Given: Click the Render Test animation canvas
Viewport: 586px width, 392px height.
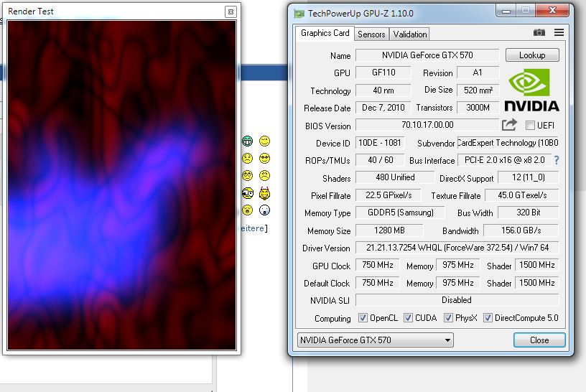Looking at the screenshot, I should click(x=122, y=185).
